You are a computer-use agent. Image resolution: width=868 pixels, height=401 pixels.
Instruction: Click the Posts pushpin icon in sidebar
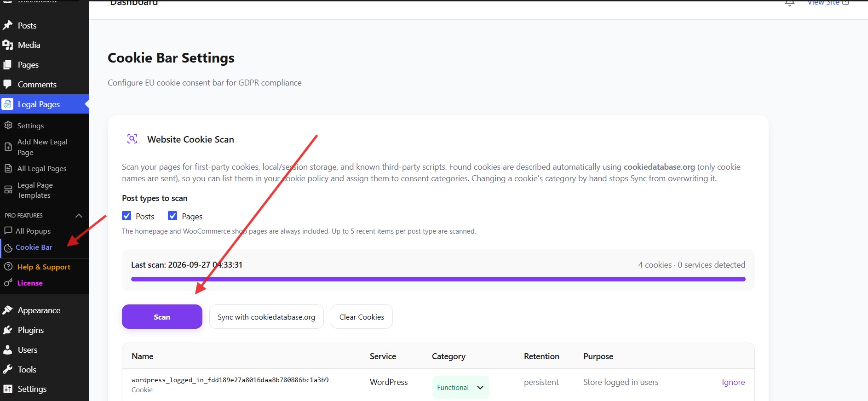click(7, 25)
